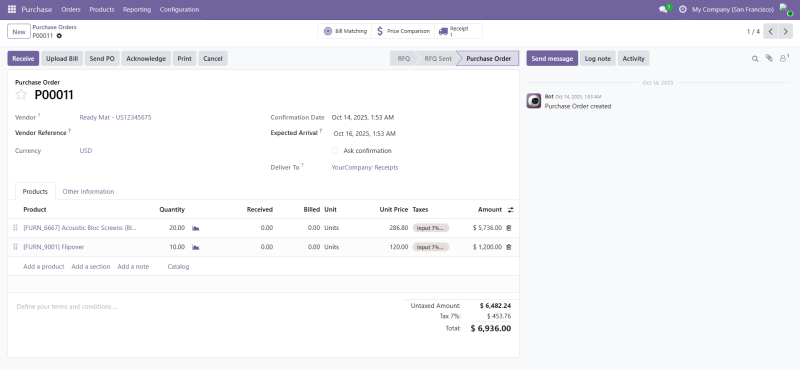Click Add a product link
Image resolution: width=800 pixels, height=370 pixels.
tap(44, 266)
